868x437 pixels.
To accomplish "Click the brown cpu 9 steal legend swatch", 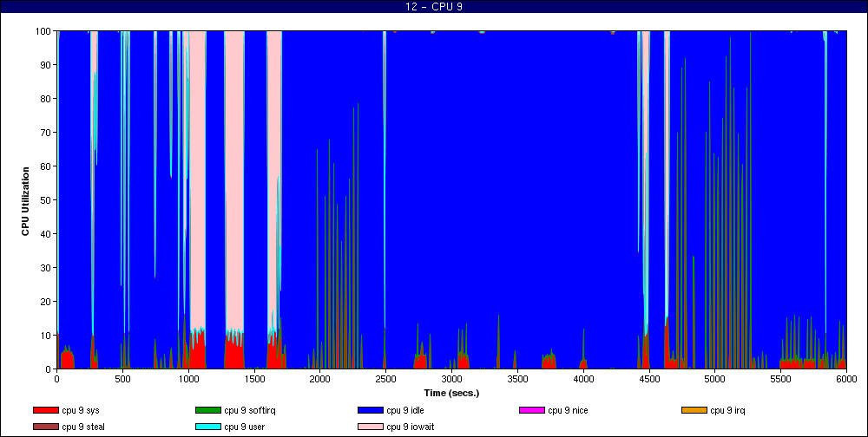I will pos(45,427).
